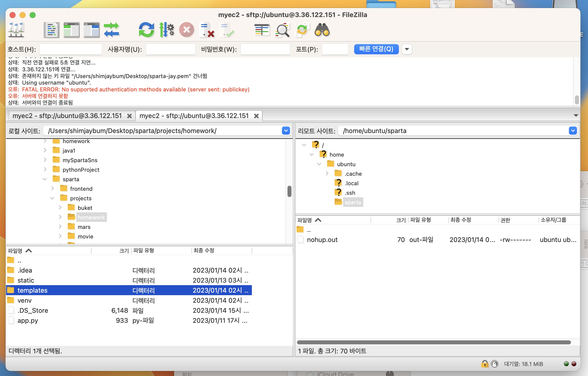Expand the java1 folder
Screen dimensions: 588x376
[x=45, y=150]
